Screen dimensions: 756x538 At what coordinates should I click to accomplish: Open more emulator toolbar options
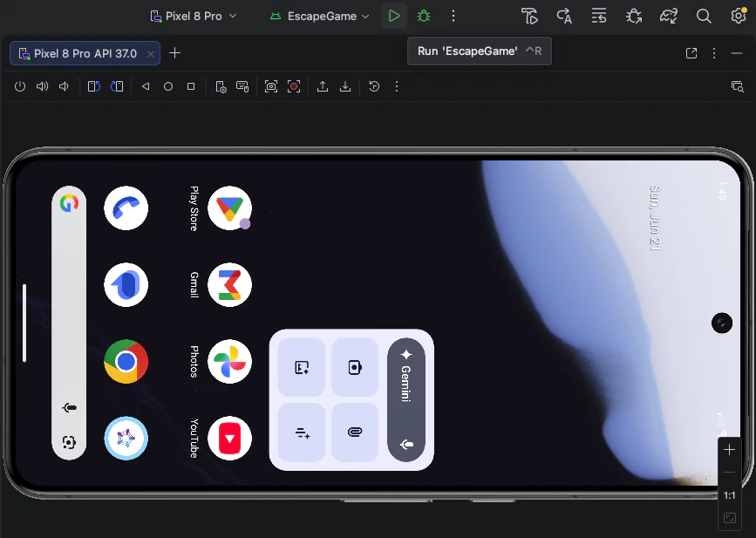[x=397, y=86]
